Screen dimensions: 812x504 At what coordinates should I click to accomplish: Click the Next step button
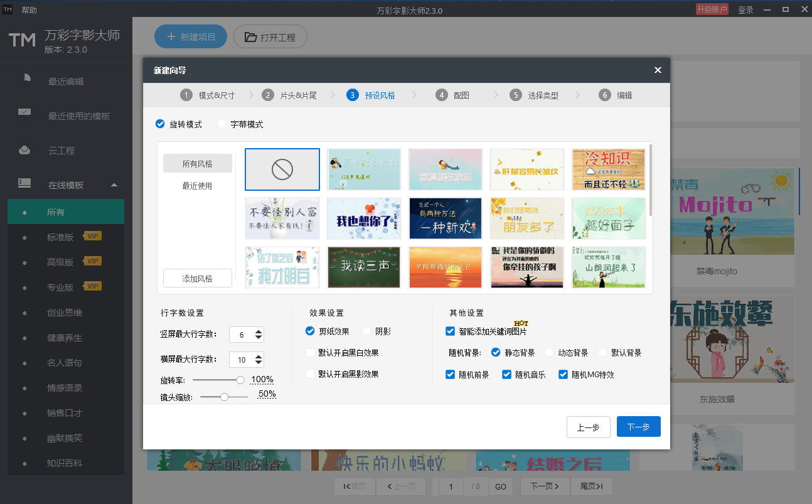point(638,427)
